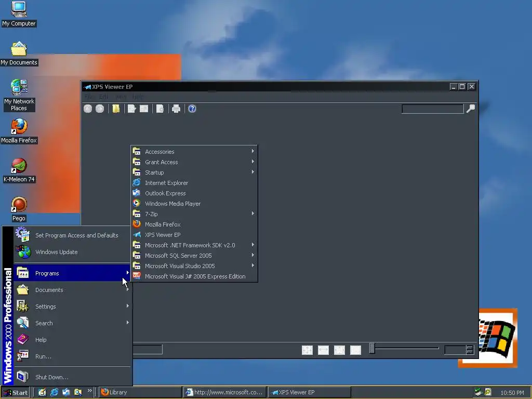Viewport: 532px width, 399px height.
Task: Select Programs in Start menu
Action: pos(72,273)
